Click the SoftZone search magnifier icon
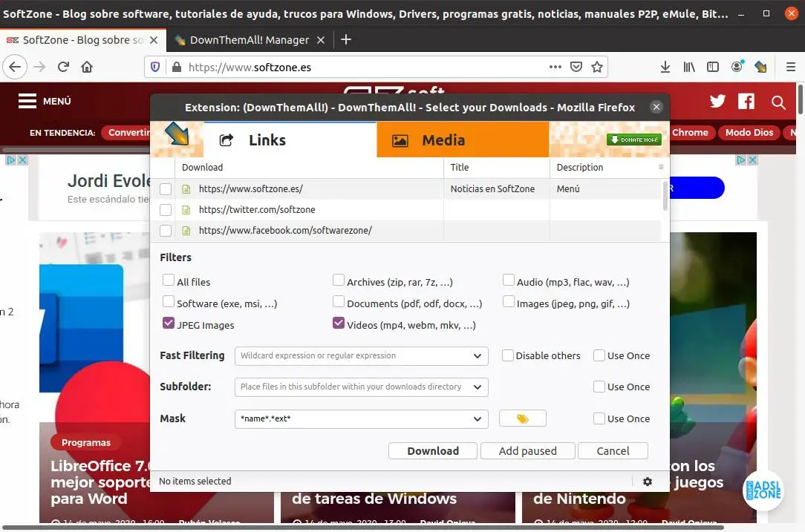 [x=778, y=102]
